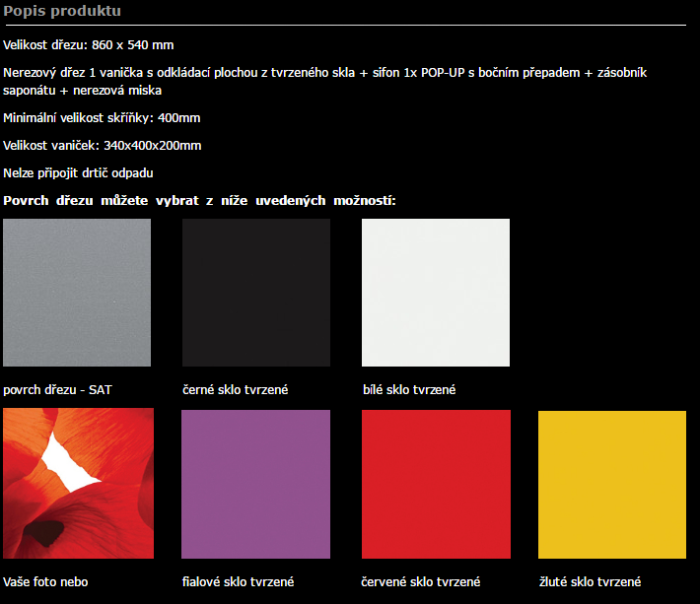
Task: Click the 'červené sklo tvrzené' caption
Action: (421, 582)
